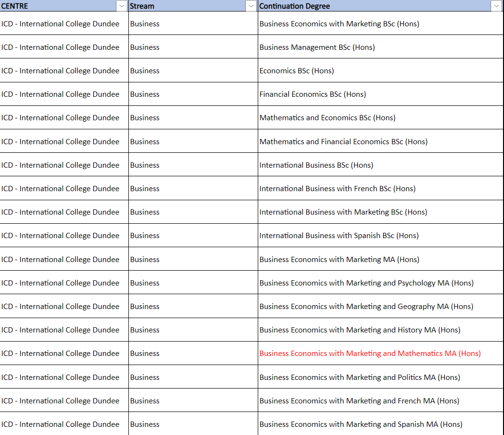This screenshot has height=435, width=504.
Task: Select Business stream cell in Marketing and History row
Action: (x=193, y=330)
